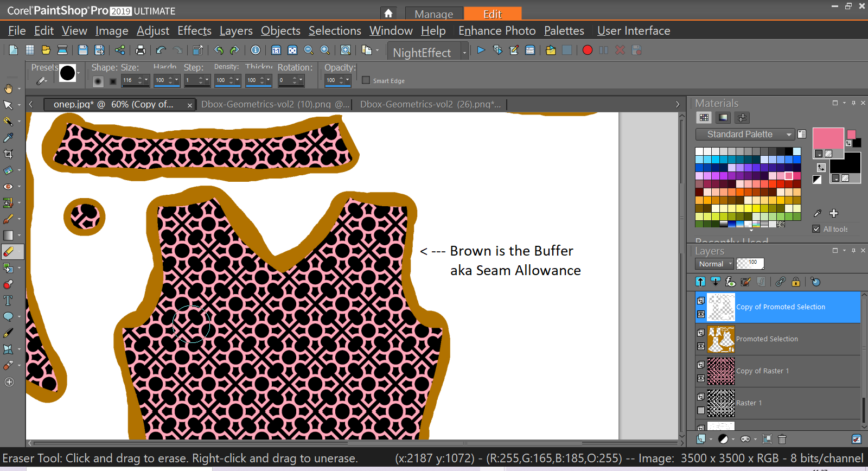The height and width of the screenshot is (471, 868).
Task: Click the Print icon in the toolbar
Action: (141, 50)
